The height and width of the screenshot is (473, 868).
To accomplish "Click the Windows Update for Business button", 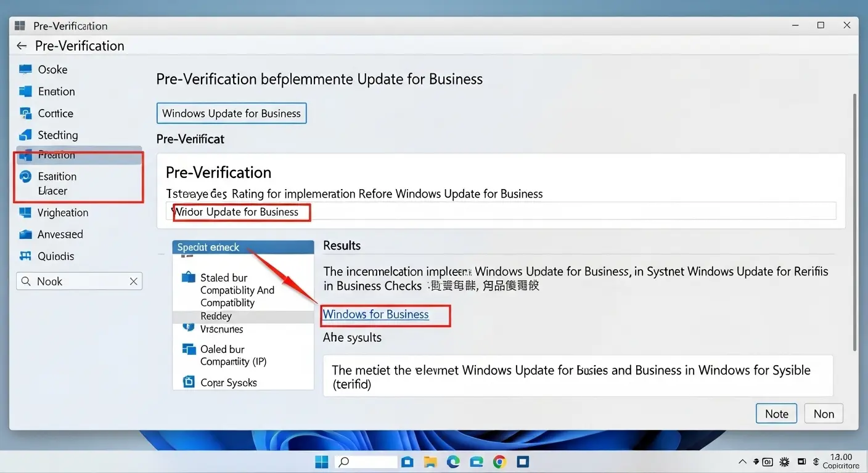I will pyautogui.click(x=231, y=113).
